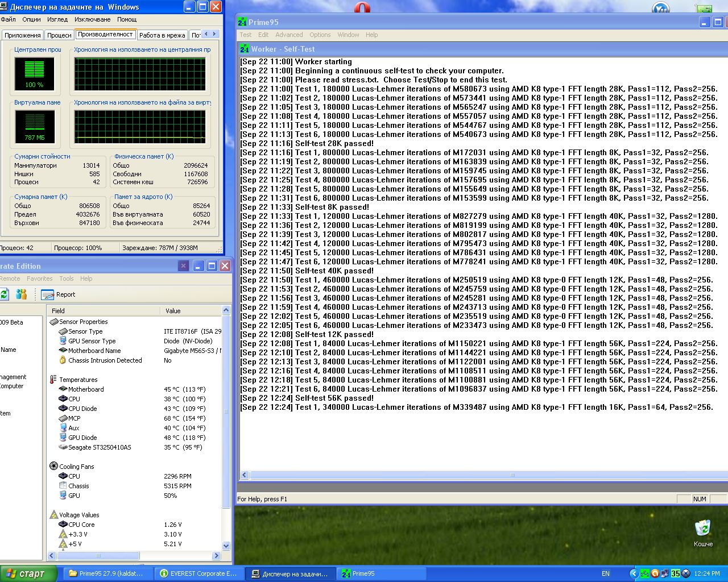The height and width of the screenshot is (582, 728).
Task: Click the network connection tray icon
Action: point(665,573)
